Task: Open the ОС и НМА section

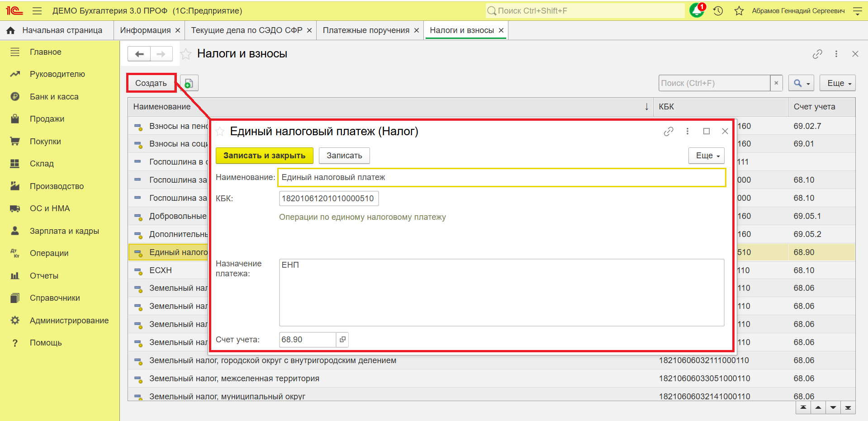Action: coord(50,208)
